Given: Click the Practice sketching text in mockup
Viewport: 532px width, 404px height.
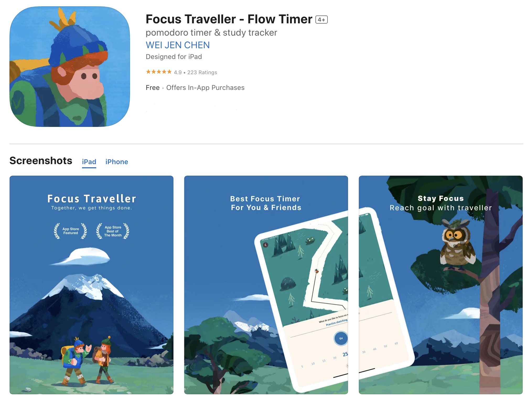Looking at the screenshot, I should [x=337, y=322].
